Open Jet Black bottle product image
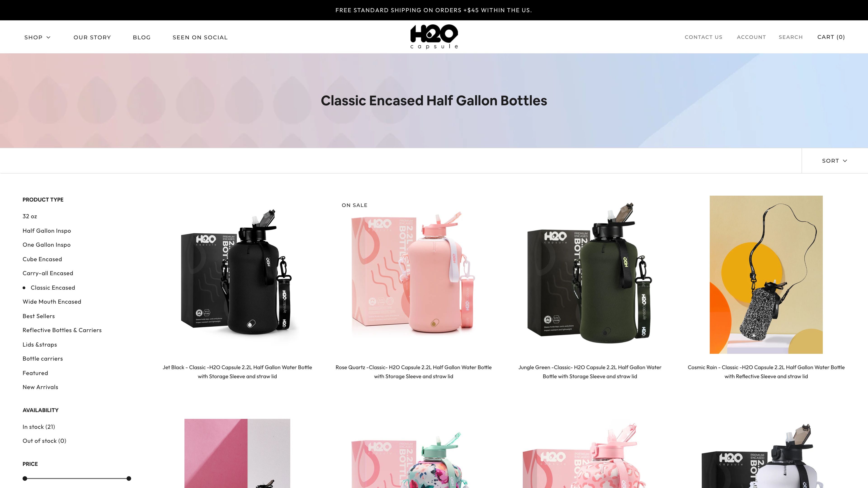 (x=237, y=274)
